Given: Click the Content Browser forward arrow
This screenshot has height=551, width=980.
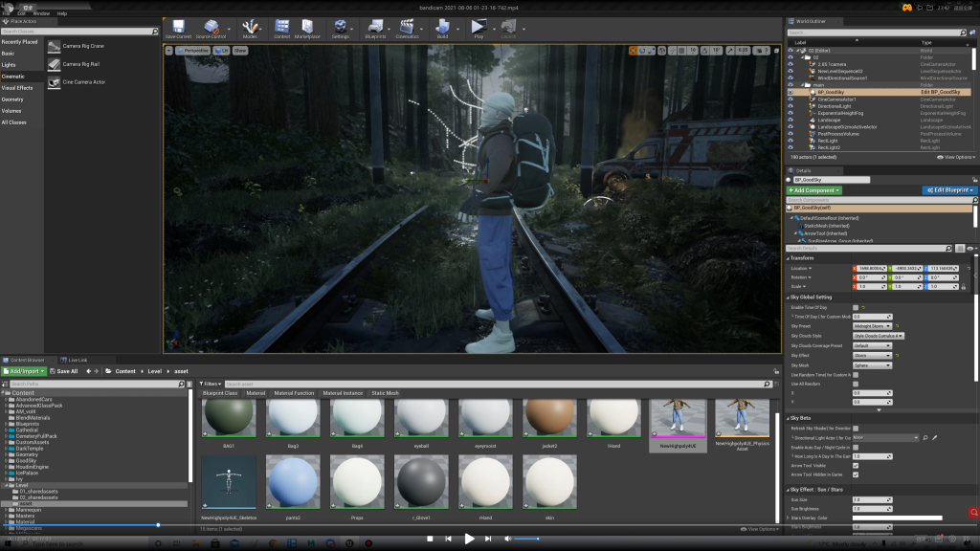Looking at the screenshot, I should (x=97, y=371).
